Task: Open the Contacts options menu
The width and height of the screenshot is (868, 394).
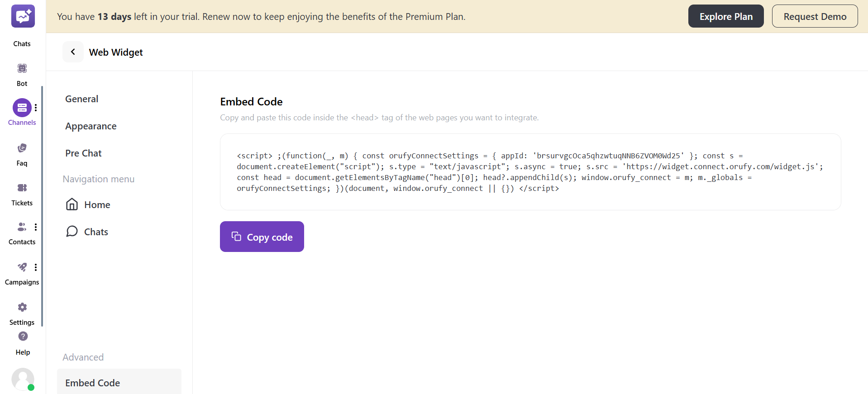Action: (x=36, y=227)
